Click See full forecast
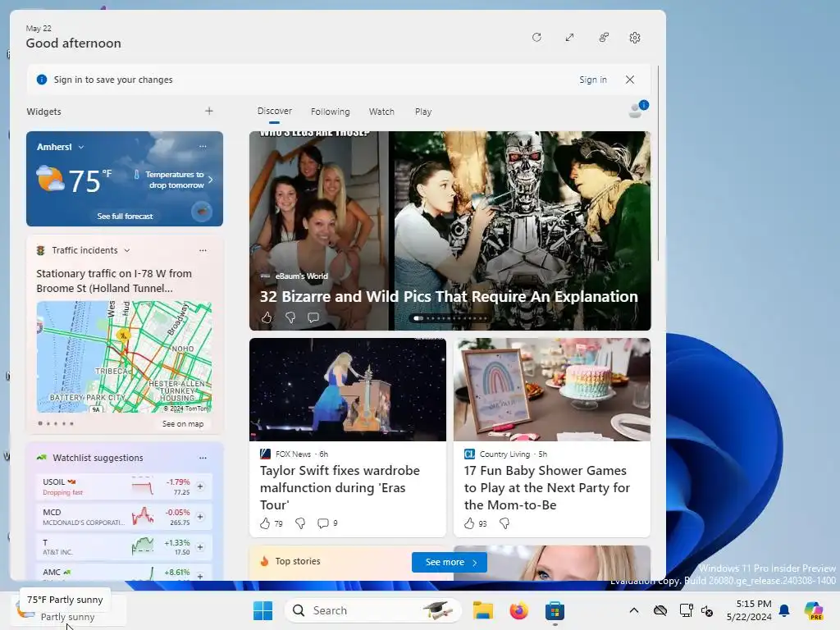This screenshot has height=630, width=840. click(125, 216)
